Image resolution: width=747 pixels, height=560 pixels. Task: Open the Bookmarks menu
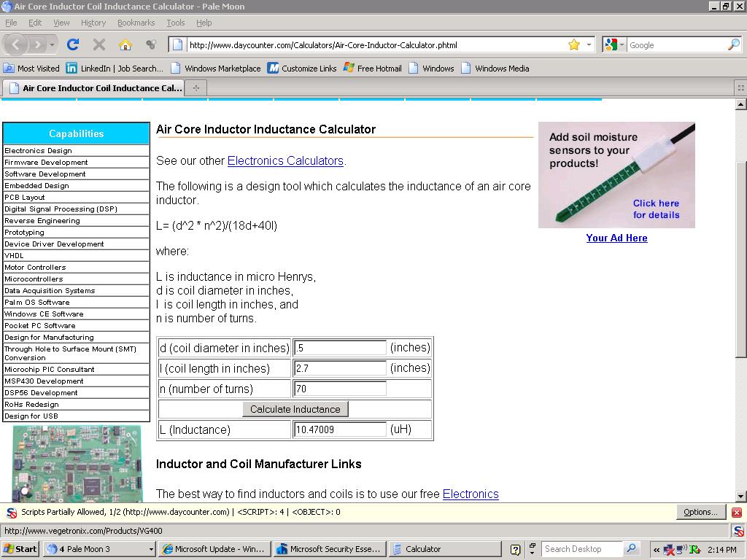click(x=136, y=23)
